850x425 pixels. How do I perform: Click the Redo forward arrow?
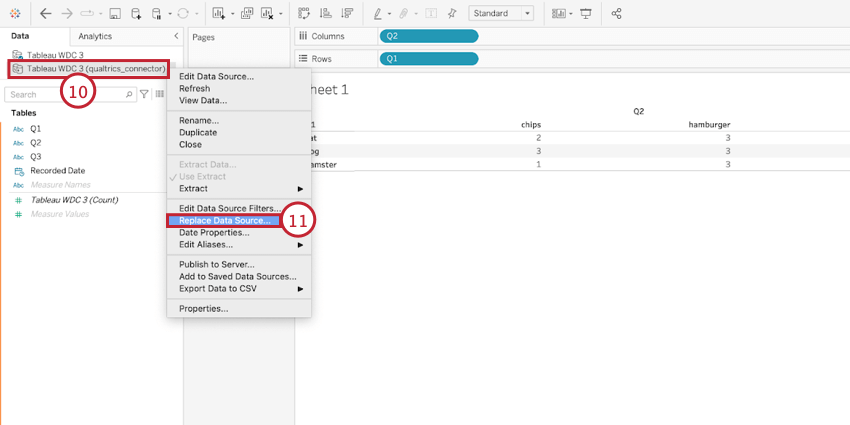pos(67,14)
